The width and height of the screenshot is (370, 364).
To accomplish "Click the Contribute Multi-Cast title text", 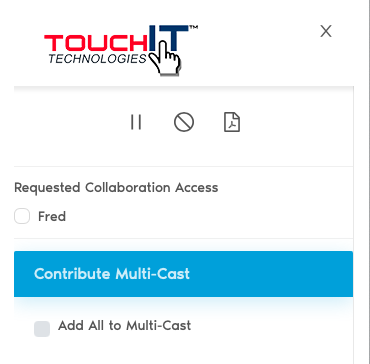I will [112, 274].
